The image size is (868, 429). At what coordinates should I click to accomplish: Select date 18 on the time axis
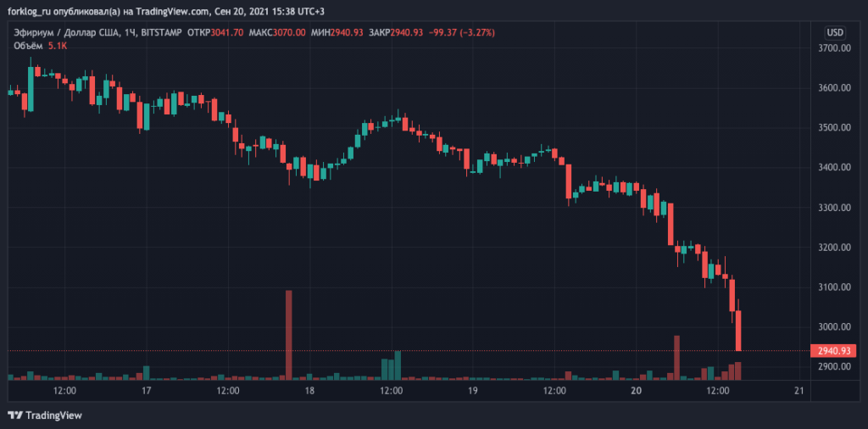point(309,391)
